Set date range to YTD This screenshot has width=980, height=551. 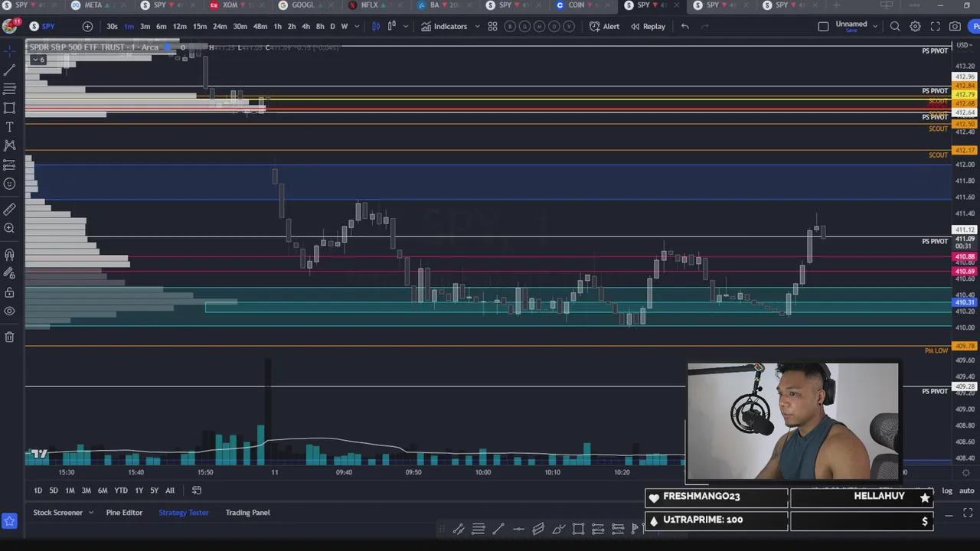[120, 491]
